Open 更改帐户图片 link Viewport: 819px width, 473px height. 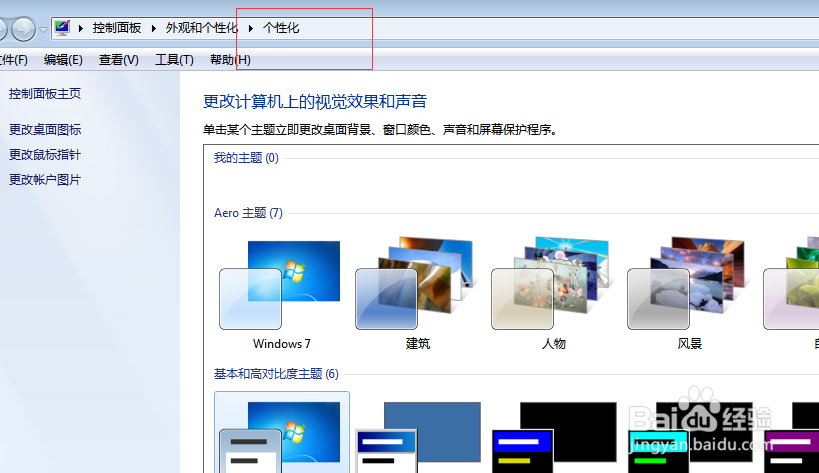[x=45, y=180]
